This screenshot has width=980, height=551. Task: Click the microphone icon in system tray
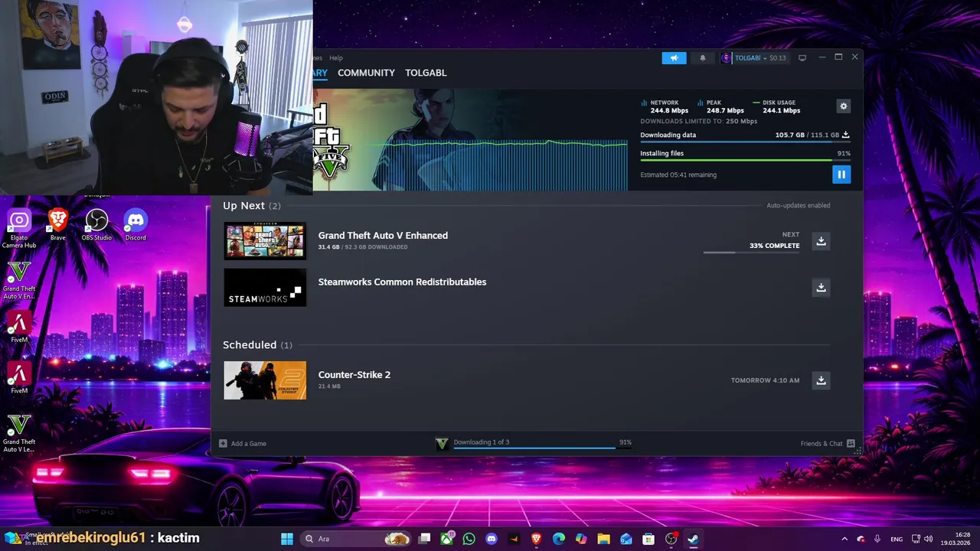[877, 539]
